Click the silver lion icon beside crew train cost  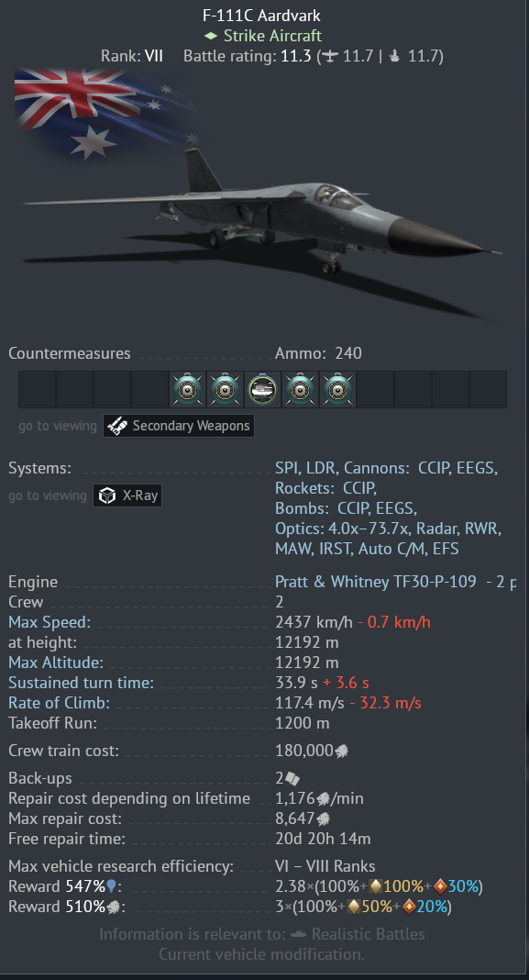[341, 751]
